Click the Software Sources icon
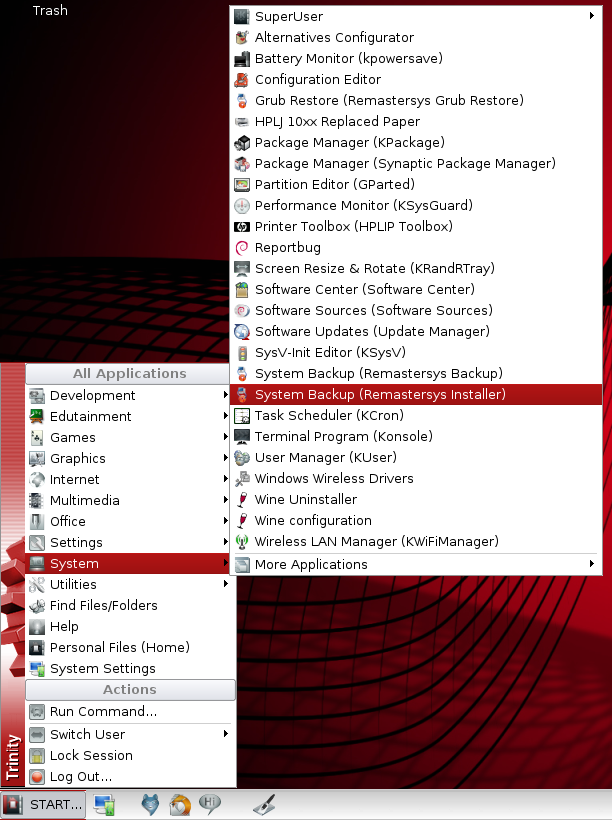Screen dimensions: 612x820 pos(242,311)
